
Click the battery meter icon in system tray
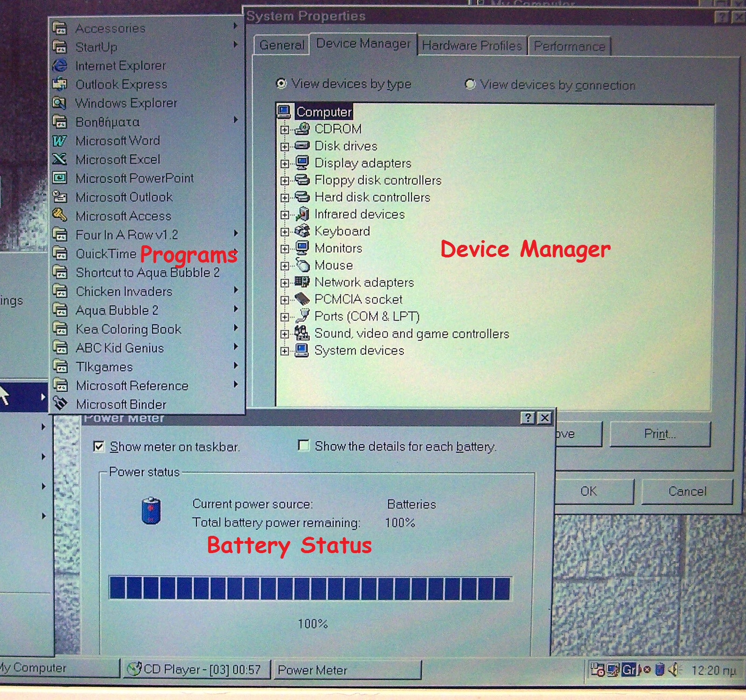coord(659,670)
